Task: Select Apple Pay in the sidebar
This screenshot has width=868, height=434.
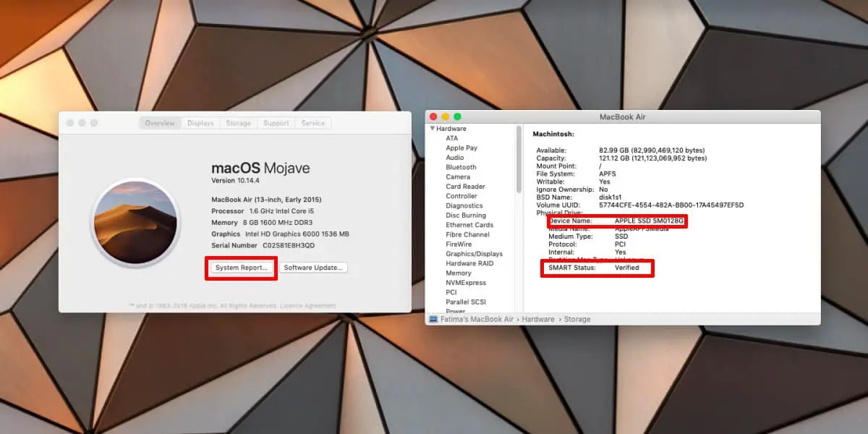Action: pos(461,148)
